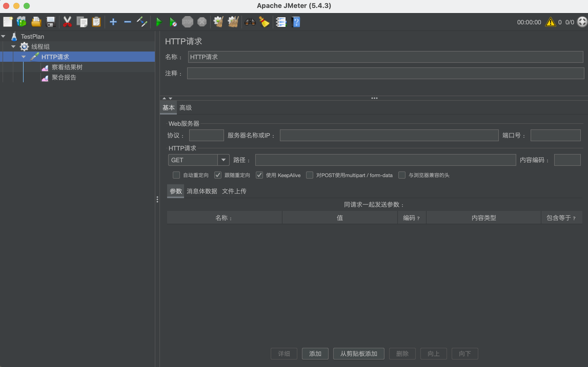This screenshot has height=367, width=588.
Task: Click the Clear All double broom icon
Action: coord(233,22)
